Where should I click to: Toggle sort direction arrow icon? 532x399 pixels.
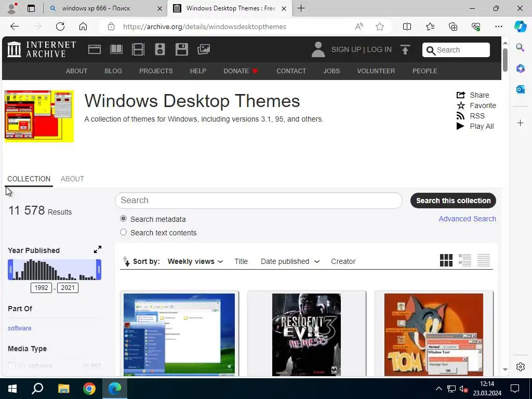point(126,261)
